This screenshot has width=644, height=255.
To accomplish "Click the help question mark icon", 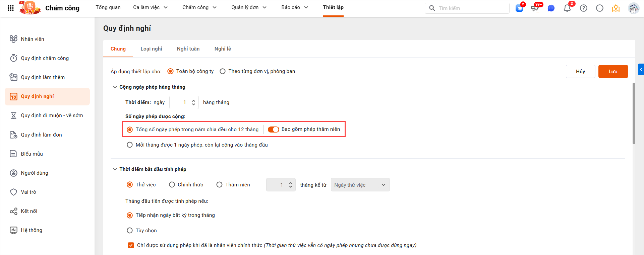I will [584, 8].
